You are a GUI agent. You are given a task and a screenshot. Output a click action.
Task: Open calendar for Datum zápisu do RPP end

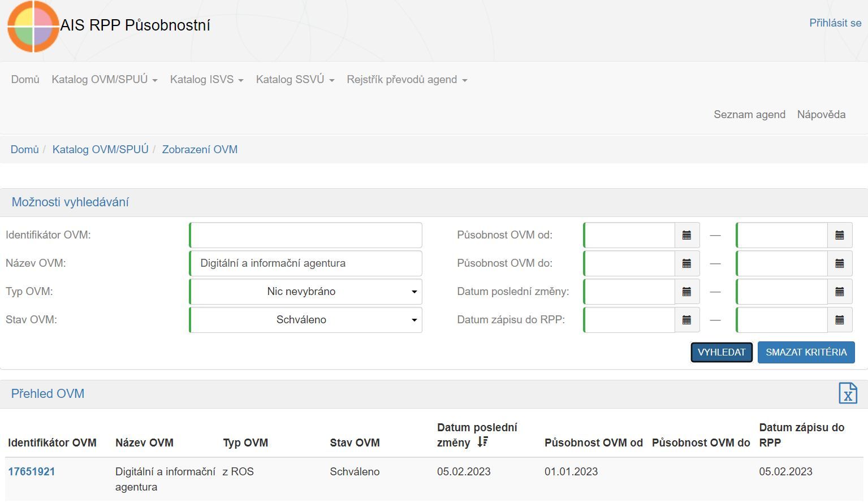pyautogui.click(x=840, y=320)
